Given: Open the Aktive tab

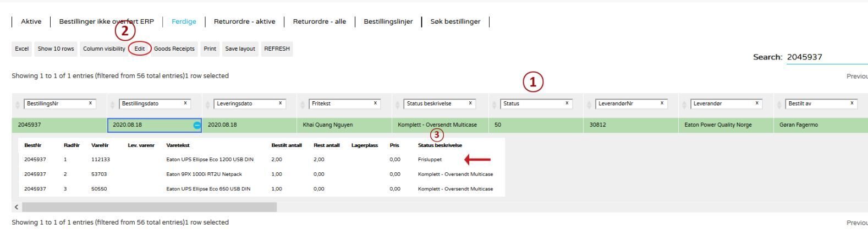Looking at the screenshot, I should (31, 21).
